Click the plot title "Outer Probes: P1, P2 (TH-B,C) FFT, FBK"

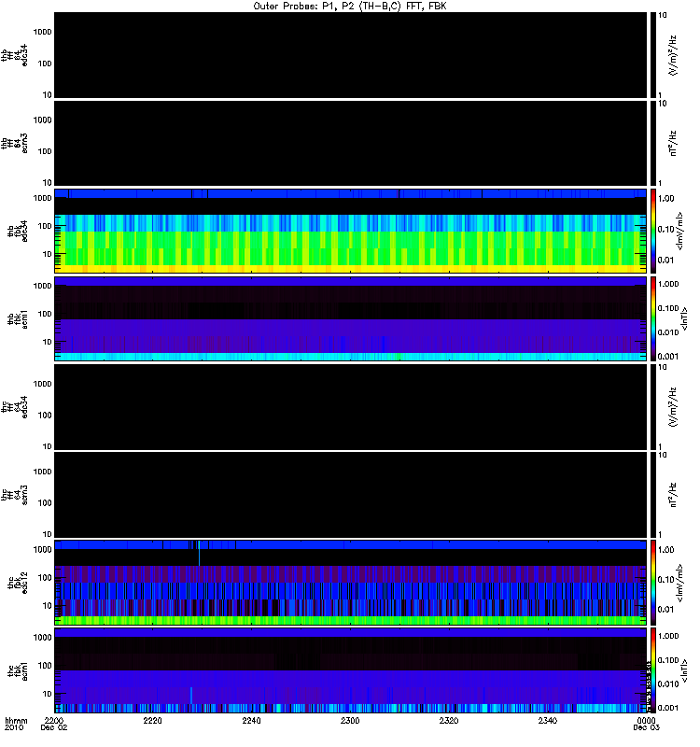(x=349, y=6)
